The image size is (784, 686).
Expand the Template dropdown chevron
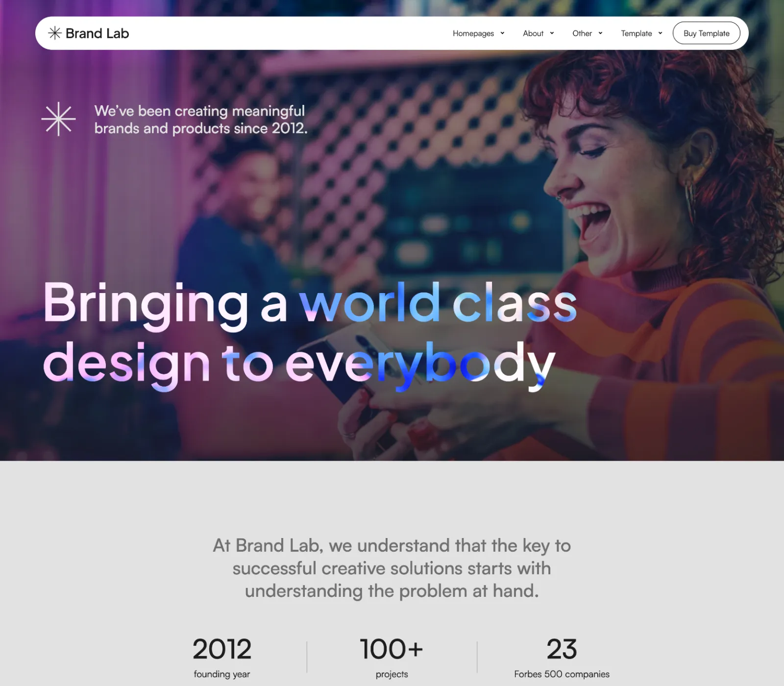[x=660, y=33]
